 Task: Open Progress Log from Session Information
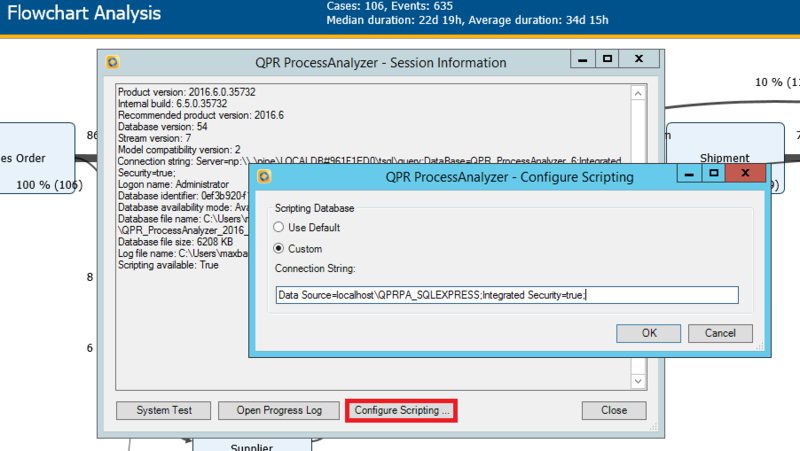click(279, 410)
